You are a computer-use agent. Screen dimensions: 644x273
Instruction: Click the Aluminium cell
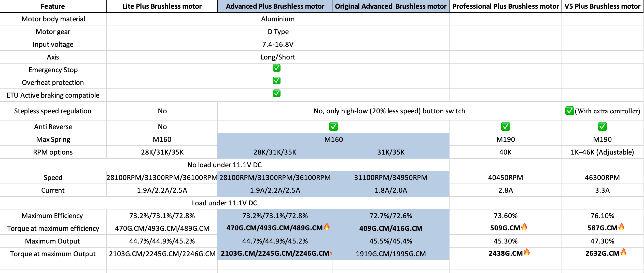tap(278, 19)
